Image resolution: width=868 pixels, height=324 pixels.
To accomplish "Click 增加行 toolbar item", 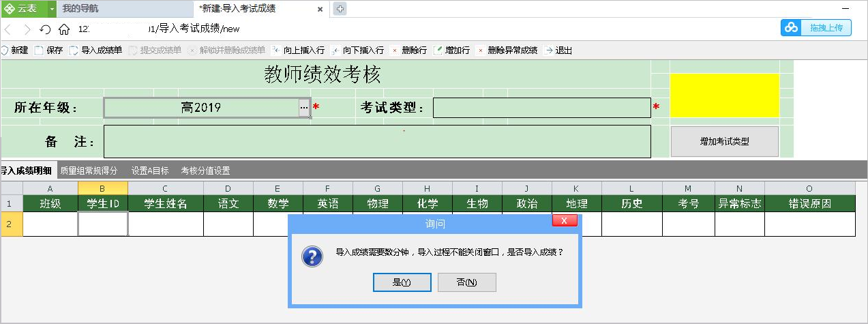I will coord(452,50).
